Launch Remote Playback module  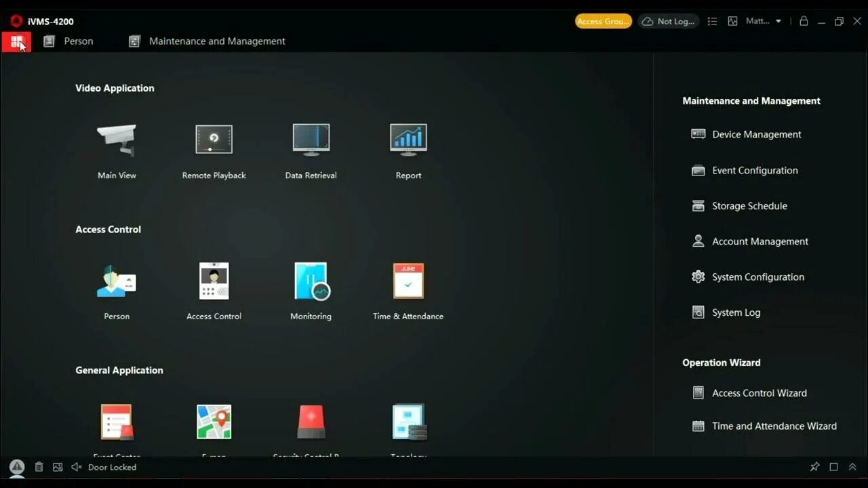coord(214,140)
